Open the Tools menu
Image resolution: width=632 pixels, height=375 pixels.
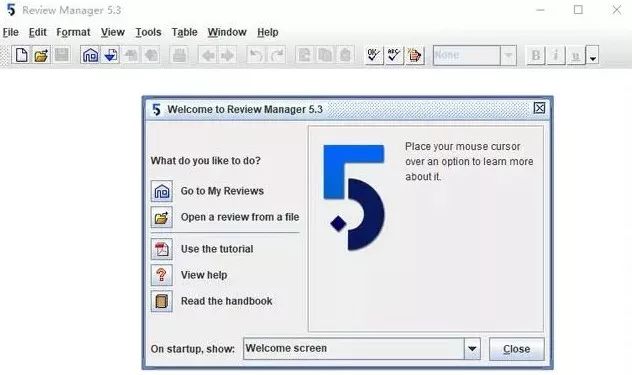pos(148,32)
